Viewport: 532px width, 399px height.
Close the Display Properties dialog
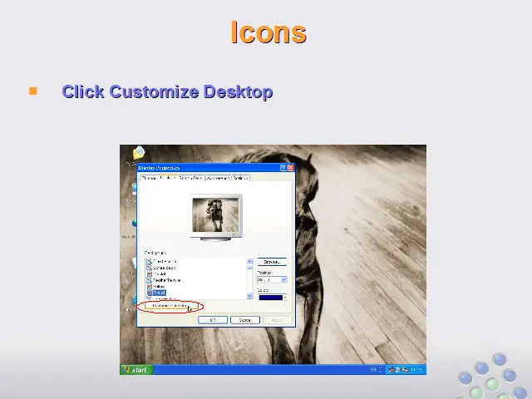pyautogui.click(x=290, y=167)
